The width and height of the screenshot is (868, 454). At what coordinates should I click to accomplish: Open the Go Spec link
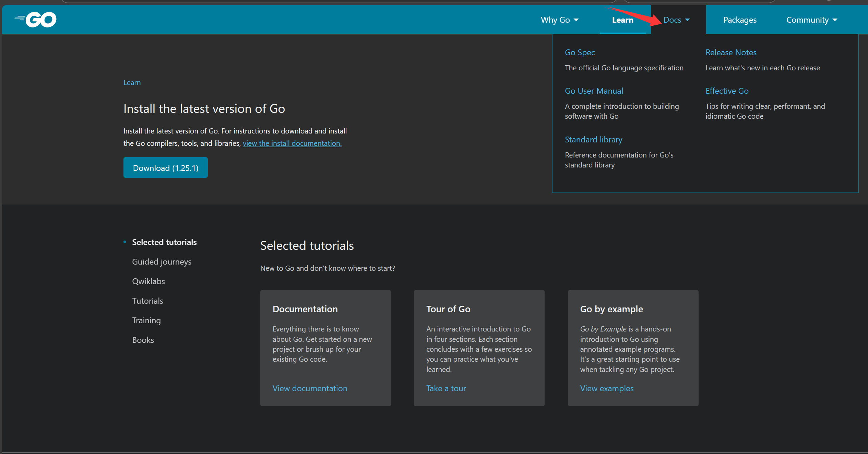click(580, 53)
